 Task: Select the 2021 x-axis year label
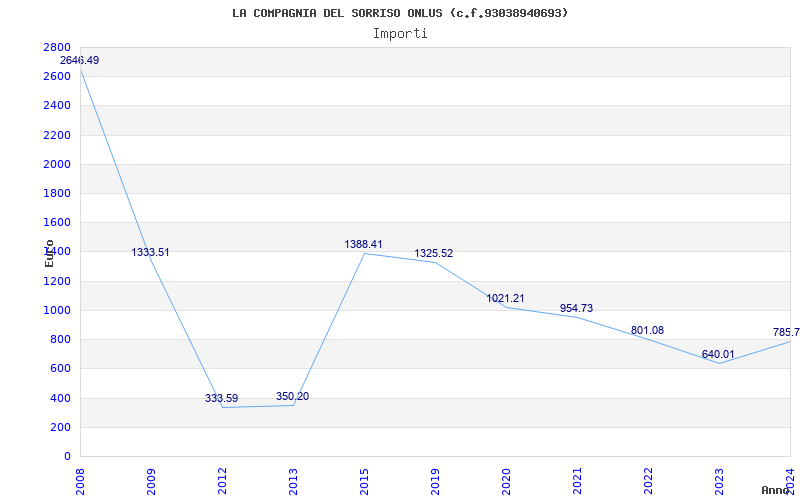[577, 482]
